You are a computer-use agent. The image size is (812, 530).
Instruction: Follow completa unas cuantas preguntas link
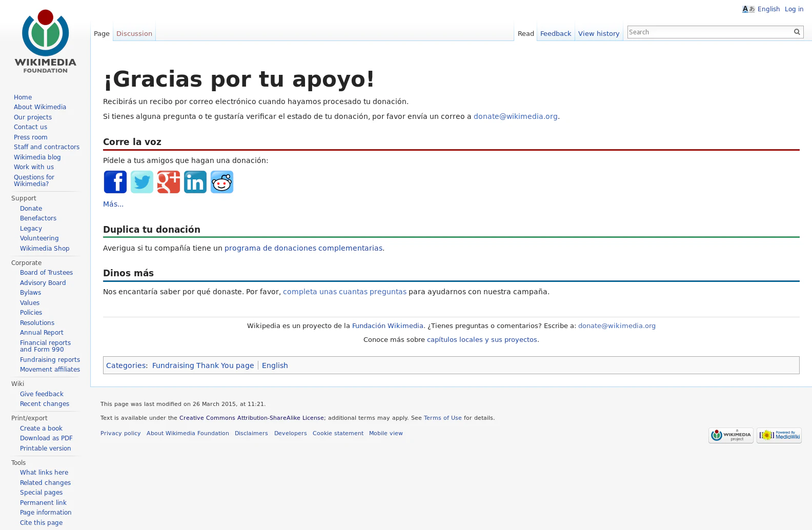pyautogui.click(x=344, y=292)
